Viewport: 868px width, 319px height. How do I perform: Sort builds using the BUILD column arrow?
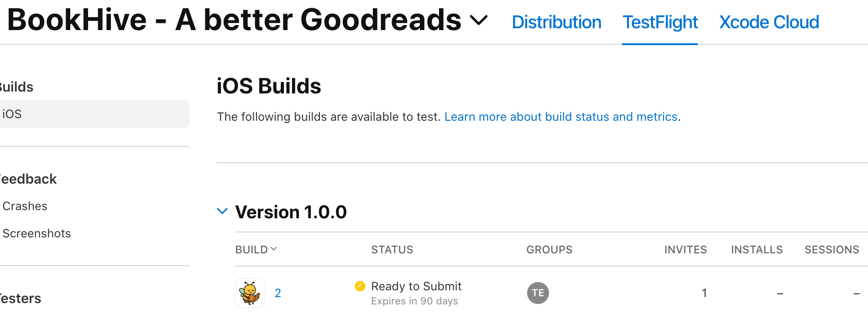(274, 249)
